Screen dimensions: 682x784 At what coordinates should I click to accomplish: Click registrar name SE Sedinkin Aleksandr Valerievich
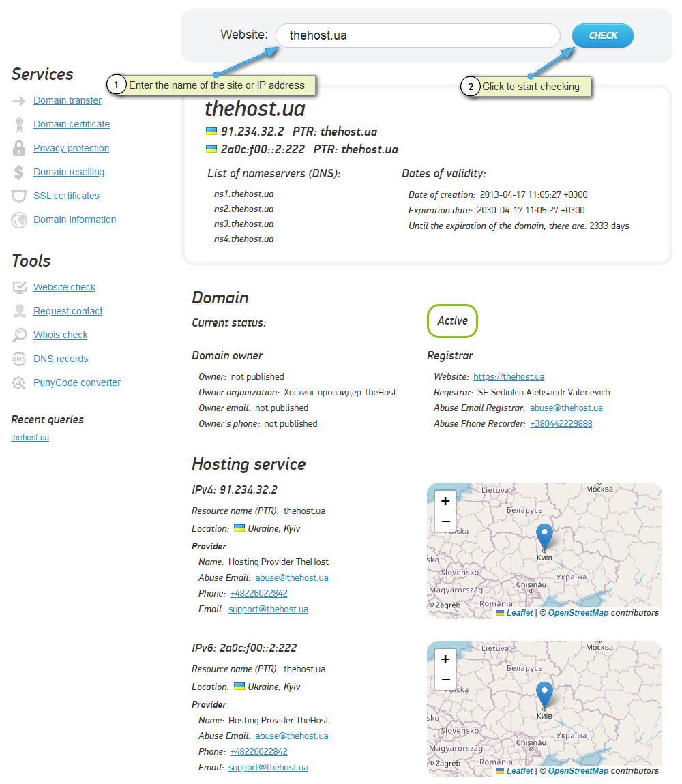point(544,393)
